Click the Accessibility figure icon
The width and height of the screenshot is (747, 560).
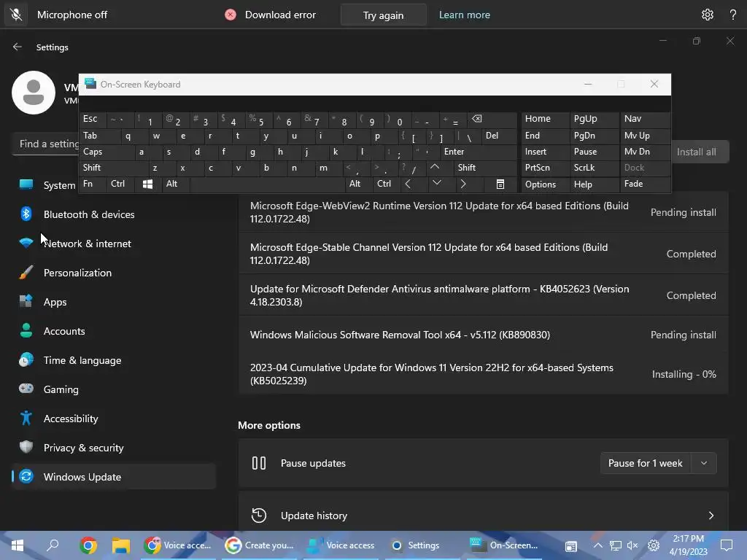pyautogui.click(x=26, y=418)
